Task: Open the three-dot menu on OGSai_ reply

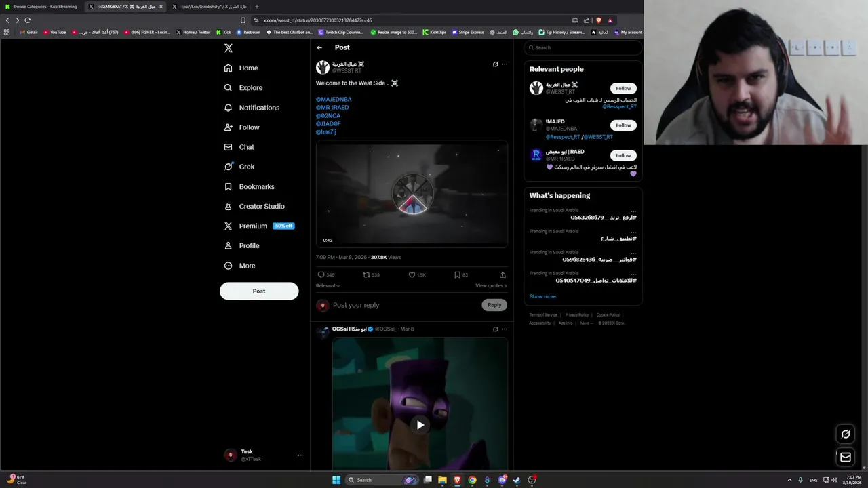Action: 505,329
